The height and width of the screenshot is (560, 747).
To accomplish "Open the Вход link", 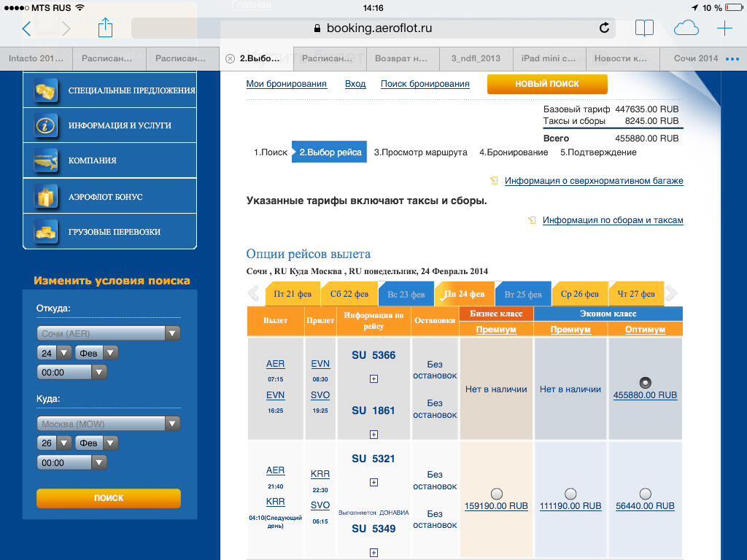I will pos(355,85).
